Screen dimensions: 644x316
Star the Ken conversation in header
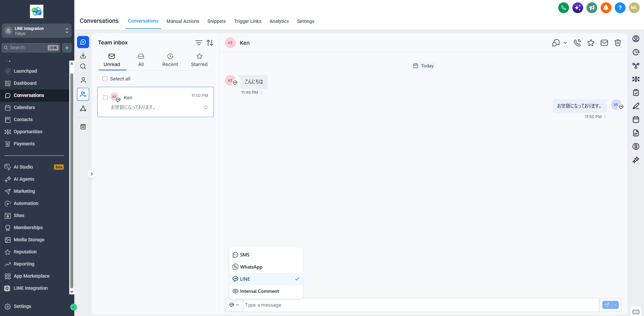click(591, 43)
